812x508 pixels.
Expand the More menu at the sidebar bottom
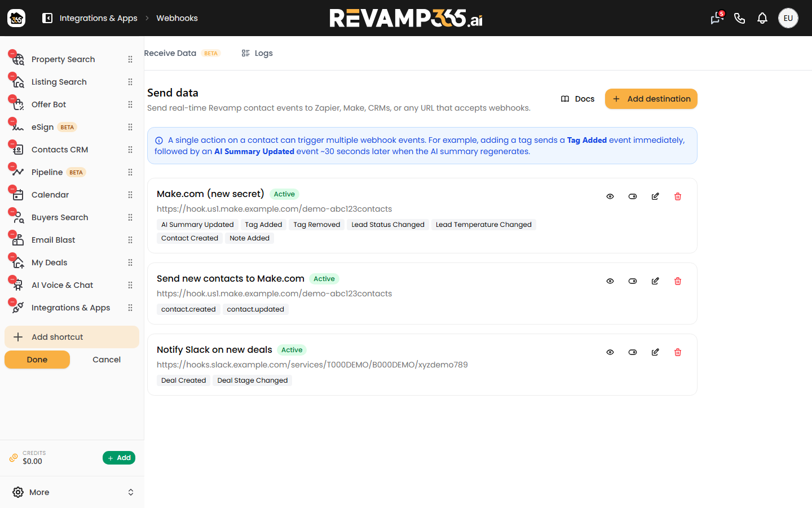coord(72,492)
